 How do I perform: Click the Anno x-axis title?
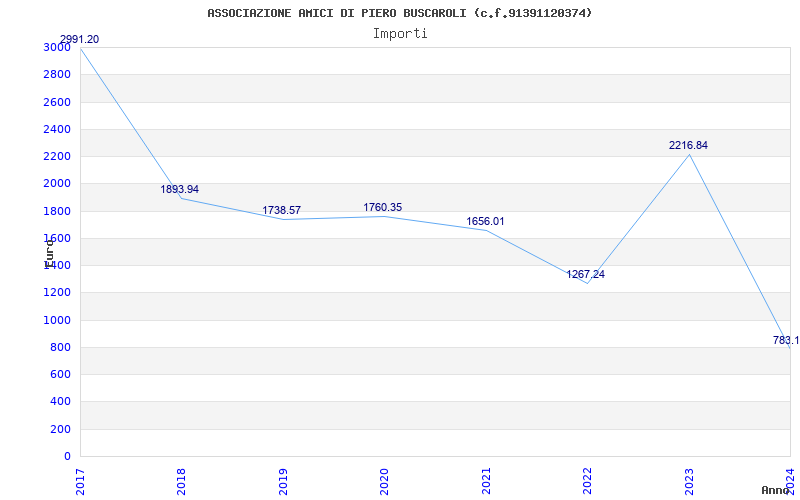(x=774, y=490)
